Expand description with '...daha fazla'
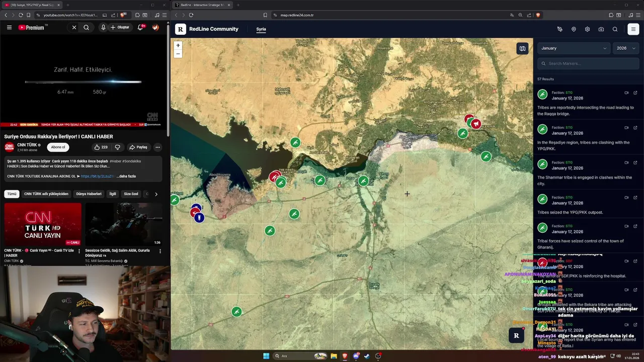644x362 pixels. coord(126,176)
